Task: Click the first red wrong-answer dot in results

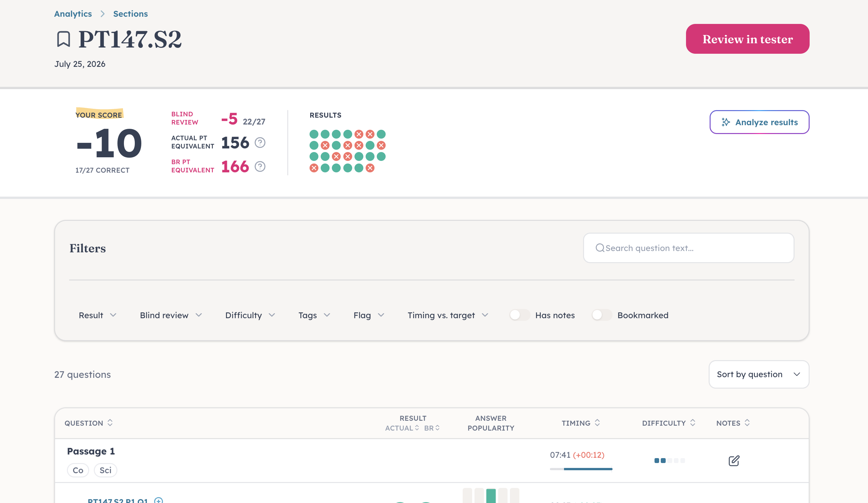Action: [x=359, y=134]
